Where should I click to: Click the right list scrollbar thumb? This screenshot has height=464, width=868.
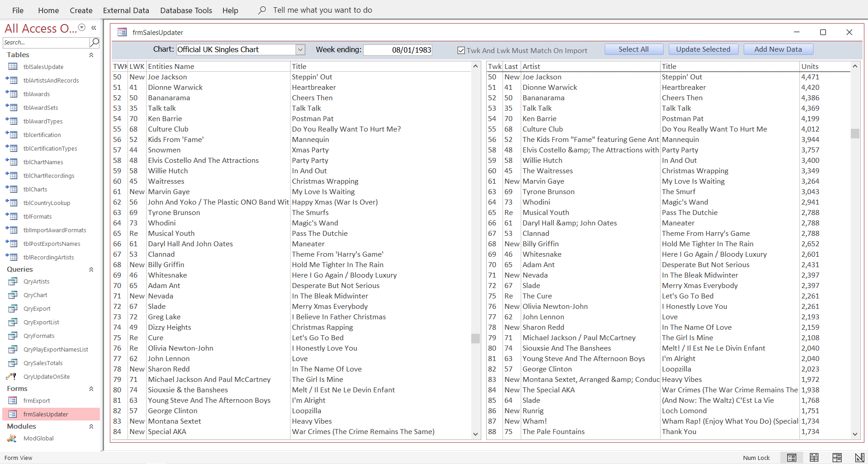[855, 133]
